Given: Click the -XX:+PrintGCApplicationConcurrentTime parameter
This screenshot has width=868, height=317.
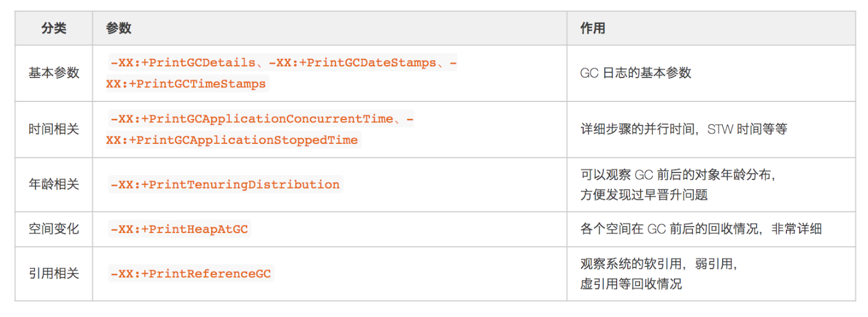Looking at the screenshot, I should tap(251, 119).
